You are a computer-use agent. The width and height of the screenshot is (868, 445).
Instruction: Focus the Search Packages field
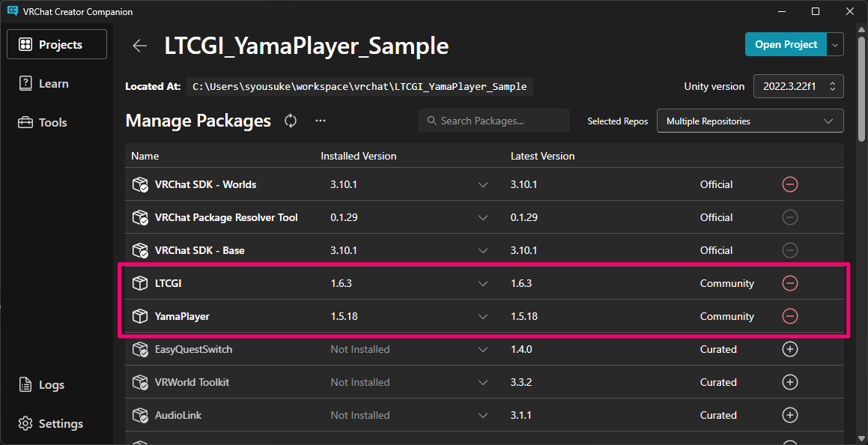pyautogui.click(x=494, y=121)
